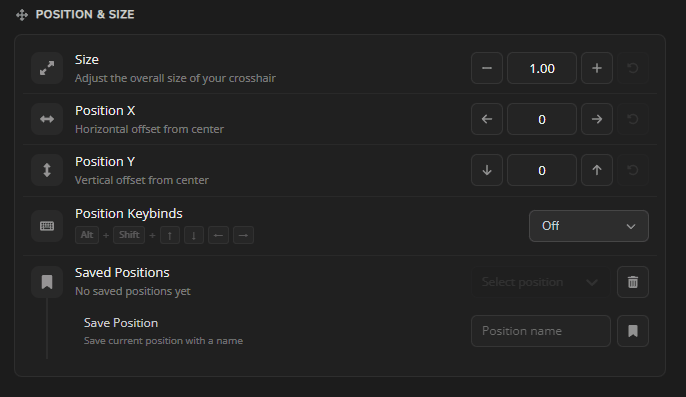Click the Size value field showing 1.00
The height and width of the screenshot is (397, 686).
pos(542,68)
